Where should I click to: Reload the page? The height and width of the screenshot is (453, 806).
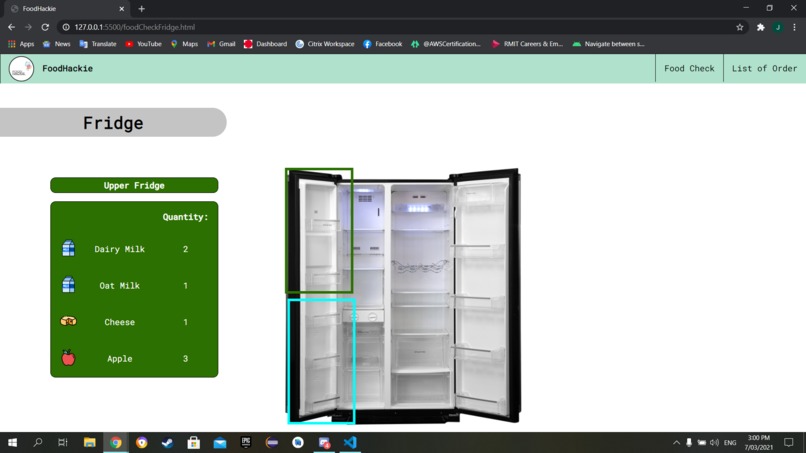point(45,27)
